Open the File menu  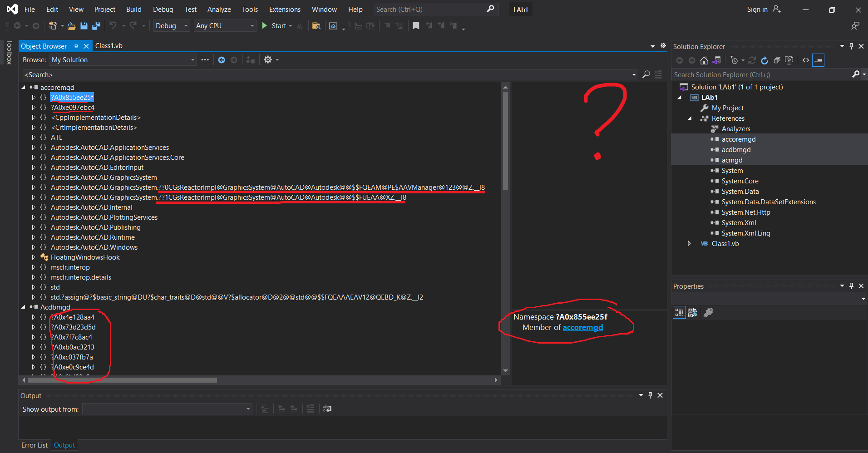[30, 10]
